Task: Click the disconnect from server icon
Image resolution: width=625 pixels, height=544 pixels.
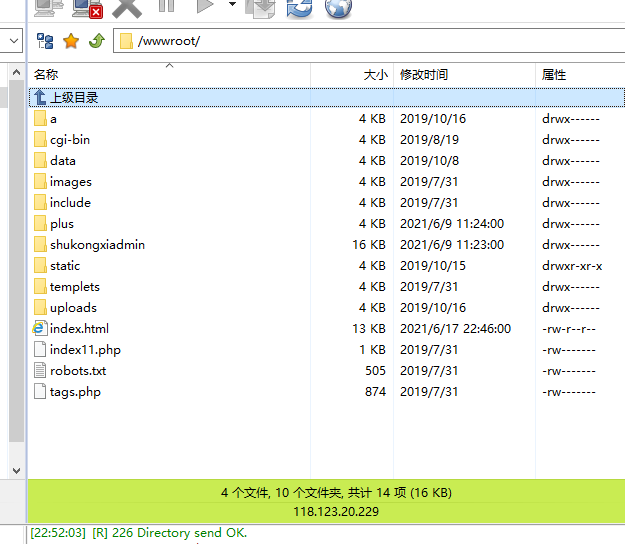Action: (x=87, y=8)
